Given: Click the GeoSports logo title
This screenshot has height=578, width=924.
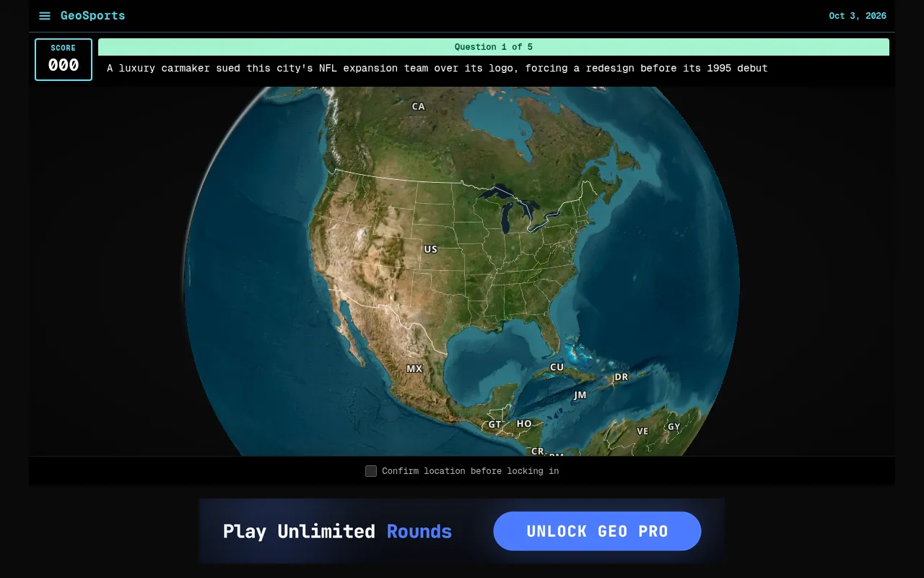Looking at the screenshot, I should coord(92,15).
